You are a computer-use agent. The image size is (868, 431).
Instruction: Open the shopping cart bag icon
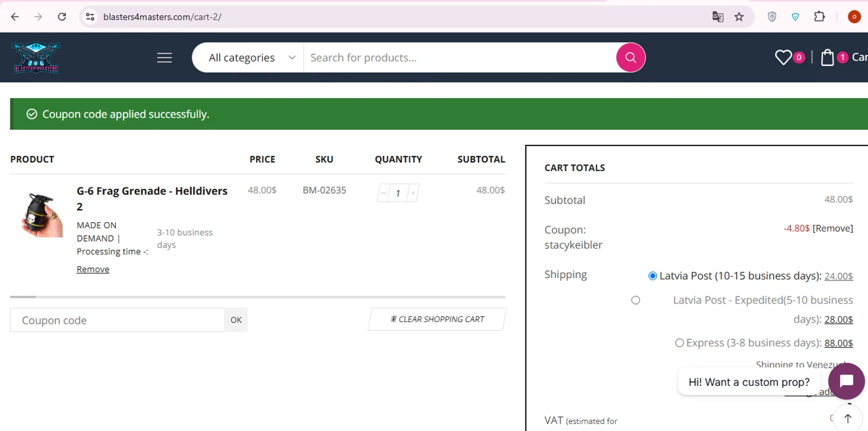[x=827, y=57]
